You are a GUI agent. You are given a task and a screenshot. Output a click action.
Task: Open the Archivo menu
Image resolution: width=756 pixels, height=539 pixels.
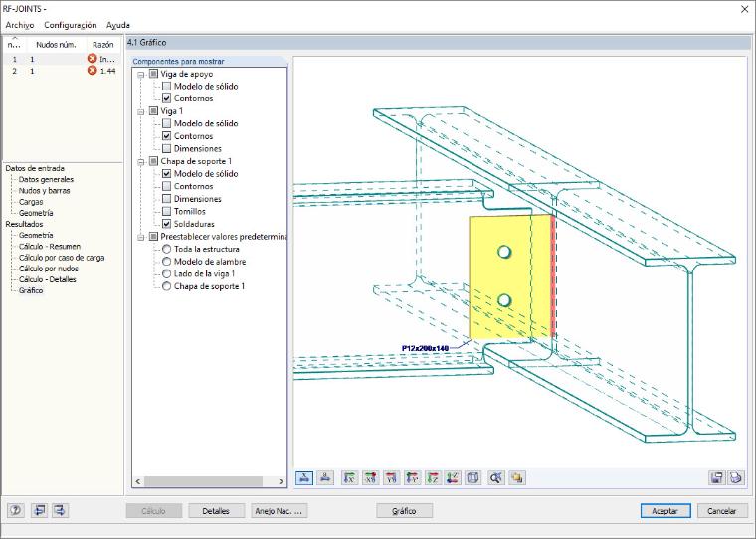pyautogui.click(x=20, y=25)
